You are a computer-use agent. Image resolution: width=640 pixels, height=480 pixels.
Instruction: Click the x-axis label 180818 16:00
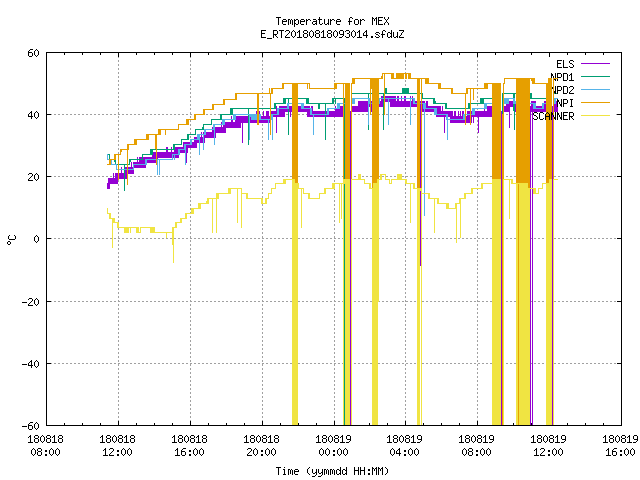point(189,446)
